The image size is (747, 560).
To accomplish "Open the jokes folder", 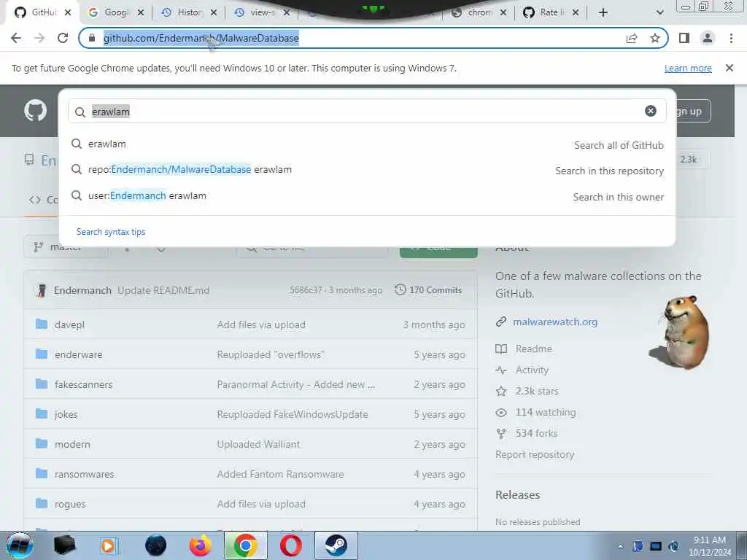I will pyautogui.click(x=66, y=414).
